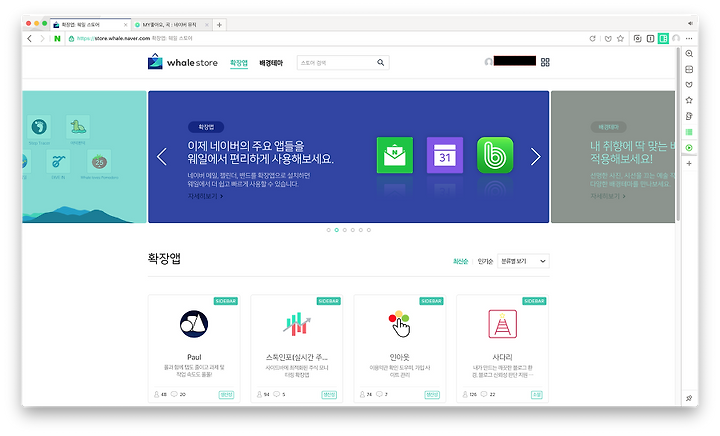Click the toolbar icon with exclamation mark square
The width and height of the screenshot is (720, 436).
650,39
